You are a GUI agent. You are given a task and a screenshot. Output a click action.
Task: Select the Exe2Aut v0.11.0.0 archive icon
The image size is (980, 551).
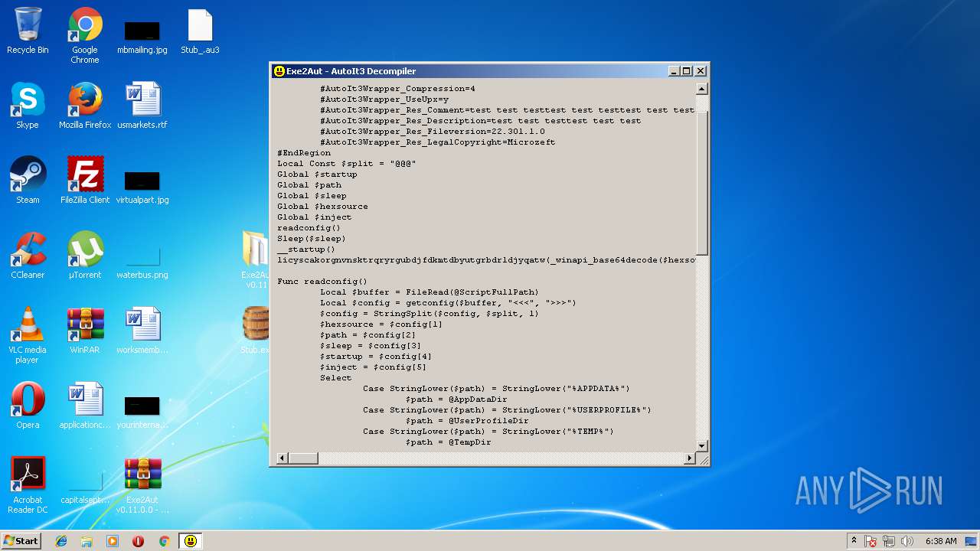(142, 486)
